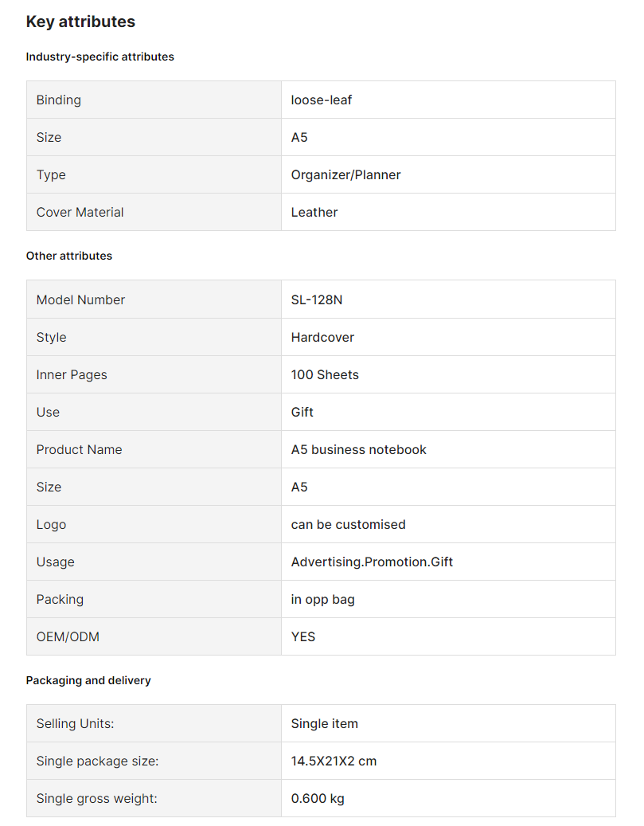Select the Single item value
Image resolution: width=644 pixels, height=826 pixels.
tap(324, 723)
